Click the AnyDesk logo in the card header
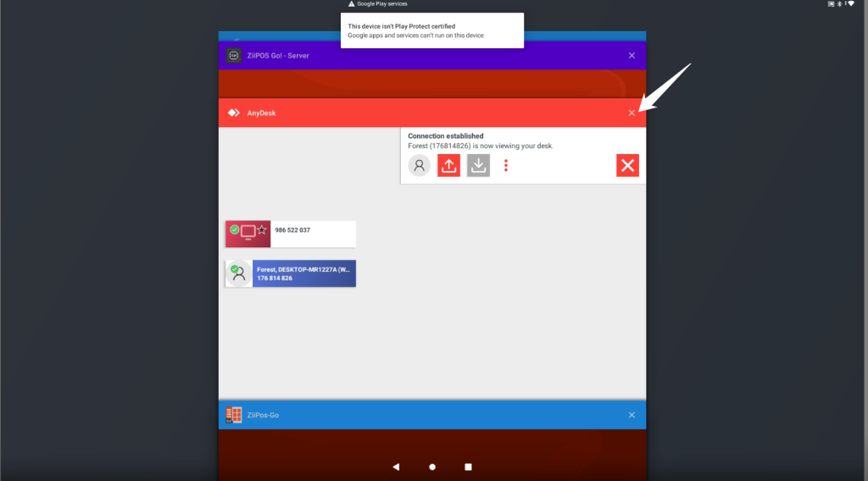 click(234, 113)
